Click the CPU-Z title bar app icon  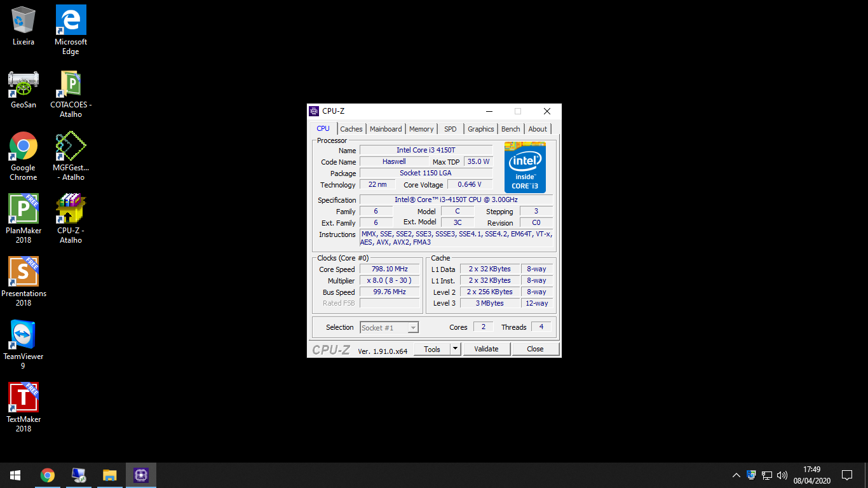point(314,111)
